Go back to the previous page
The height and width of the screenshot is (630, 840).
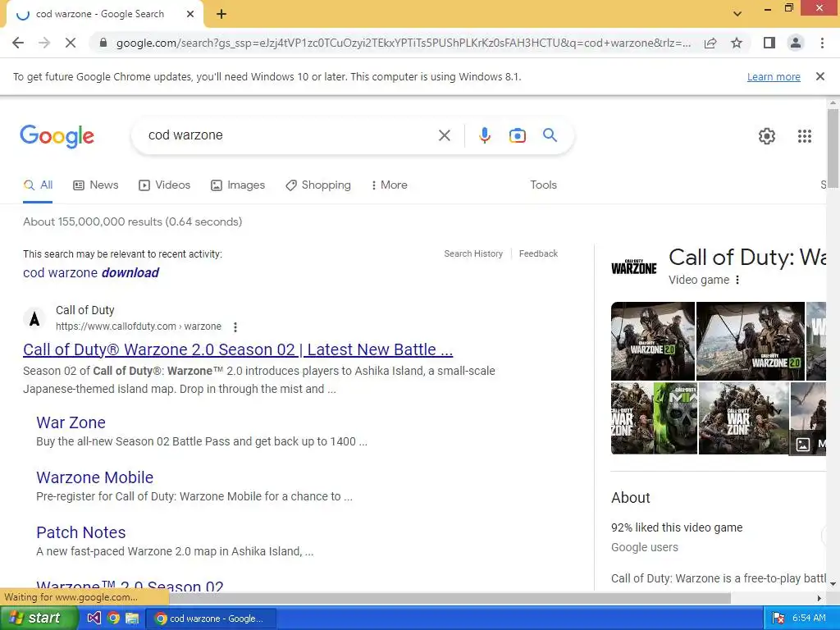click(x=18, y=43)
